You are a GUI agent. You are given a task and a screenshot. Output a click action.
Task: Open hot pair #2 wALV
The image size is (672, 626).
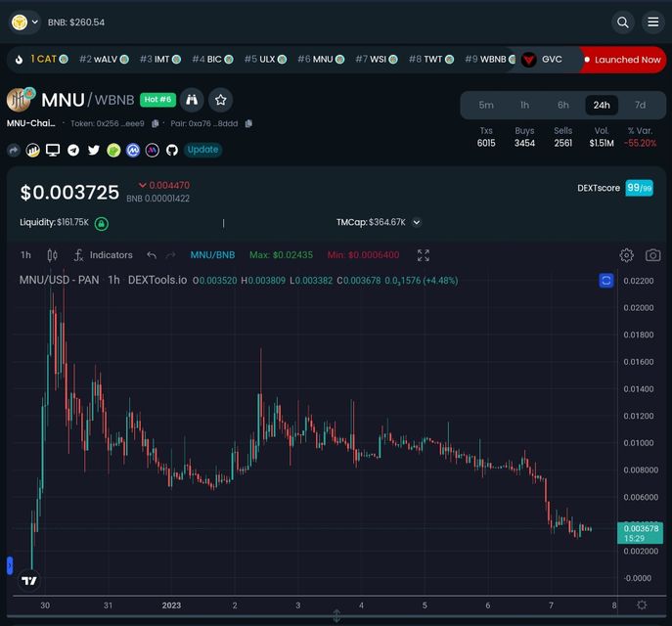104,59
